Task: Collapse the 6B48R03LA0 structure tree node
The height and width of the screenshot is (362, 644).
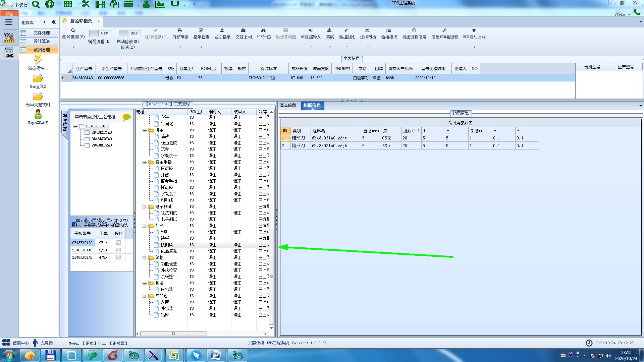Action: pos(75,126)
